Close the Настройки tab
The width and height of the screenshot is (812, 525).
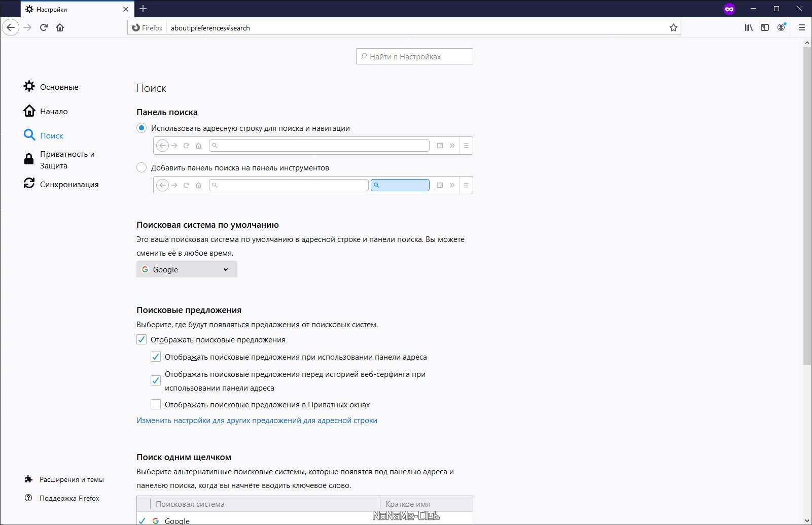click(126, 9)
